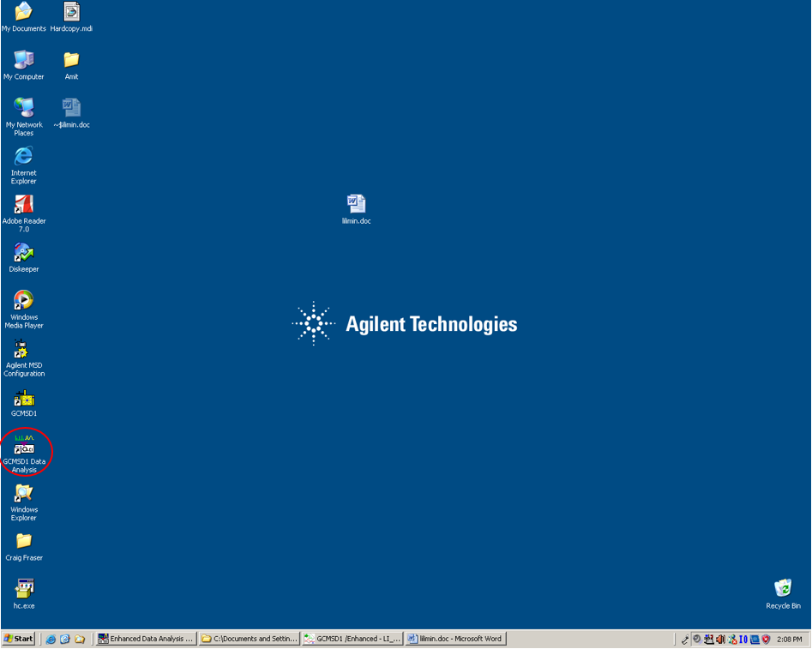The height and width of the screenshot is (649, 812).
Task: Click the system tray clock
Action: (x=789, y=639)
